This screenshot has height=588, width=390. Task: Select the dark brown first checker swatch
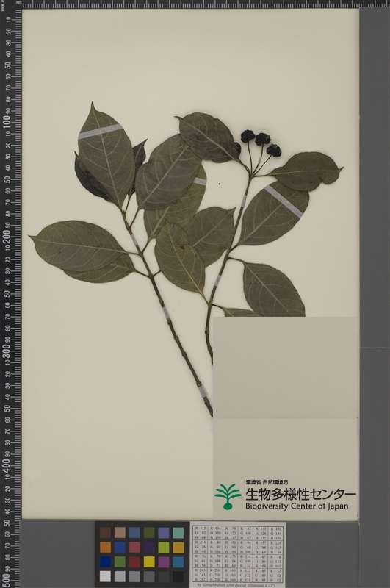[105, 532]
